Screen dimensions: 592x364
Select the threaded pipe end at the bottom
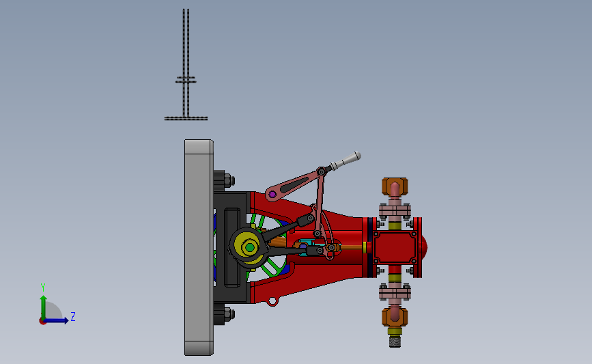point(395,341)
